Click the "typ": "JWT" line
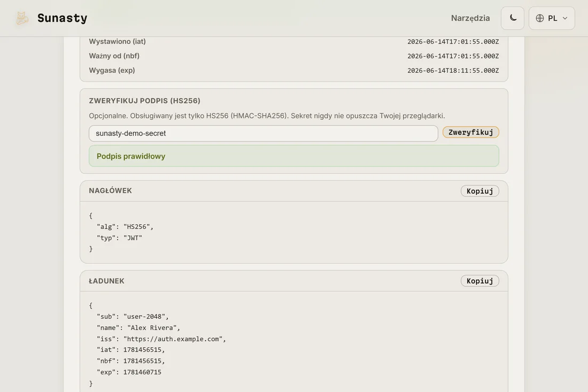The width and height of the screenshot is (588, 392). click(x=119, y=238)
